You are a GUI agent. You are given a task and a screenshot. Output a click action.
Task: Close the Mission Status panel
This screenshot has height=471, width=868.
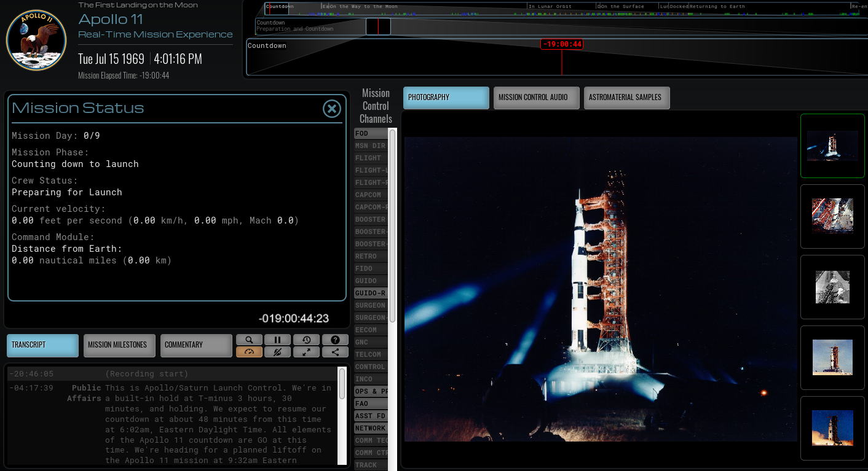pos(332,109)
